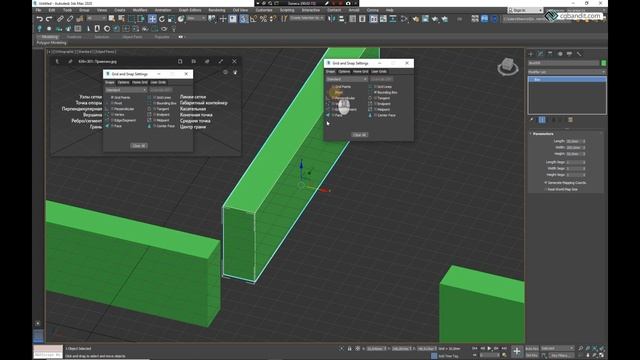This screenshot has width=640, height=360.
Task: Select the Box entry in modifier stack
Action: coord(567,80)
